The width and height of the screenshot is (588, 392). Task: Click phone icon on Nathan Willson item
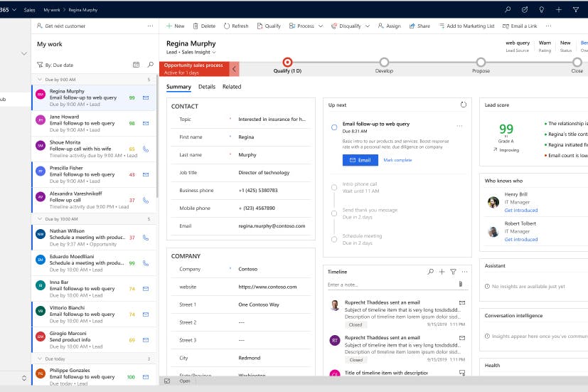(146, 238)
